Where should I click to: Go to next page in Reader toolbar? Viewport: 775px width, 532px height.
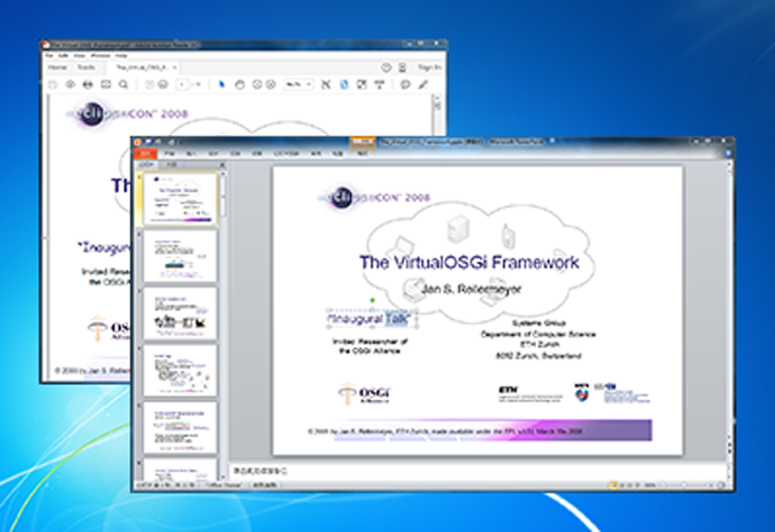[x=162, y=84]
